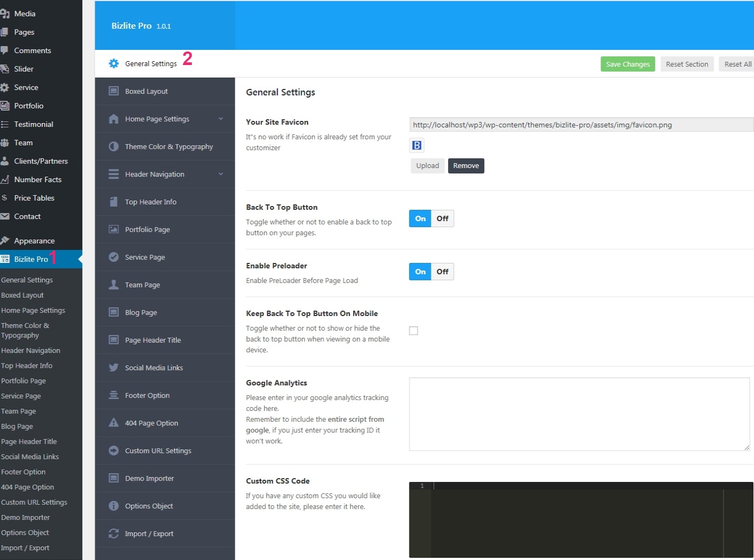Viewport: 754px width, 560px height.
Task: Open Theme Color & Typography tab
Action: (165, 146)
